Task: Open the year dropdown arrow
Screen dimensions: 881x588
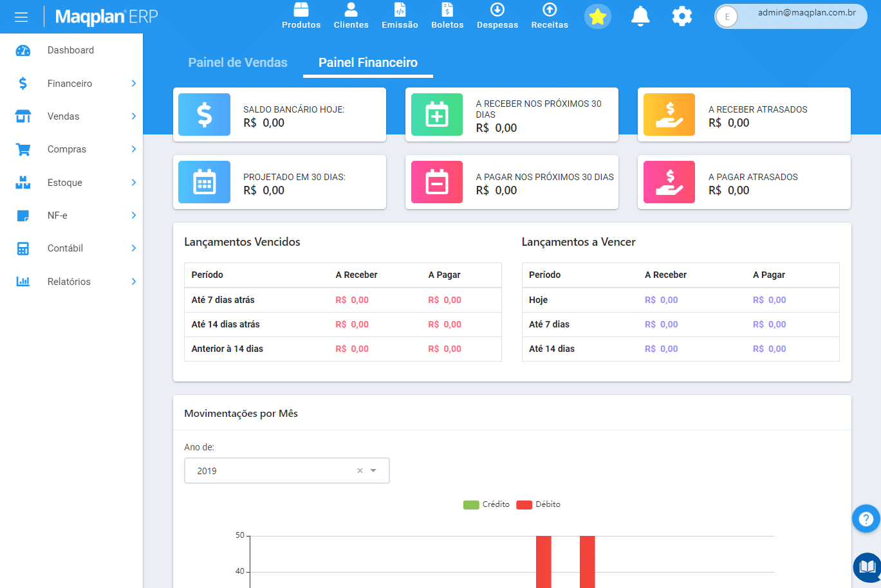Action: click(x=374, y=471)
